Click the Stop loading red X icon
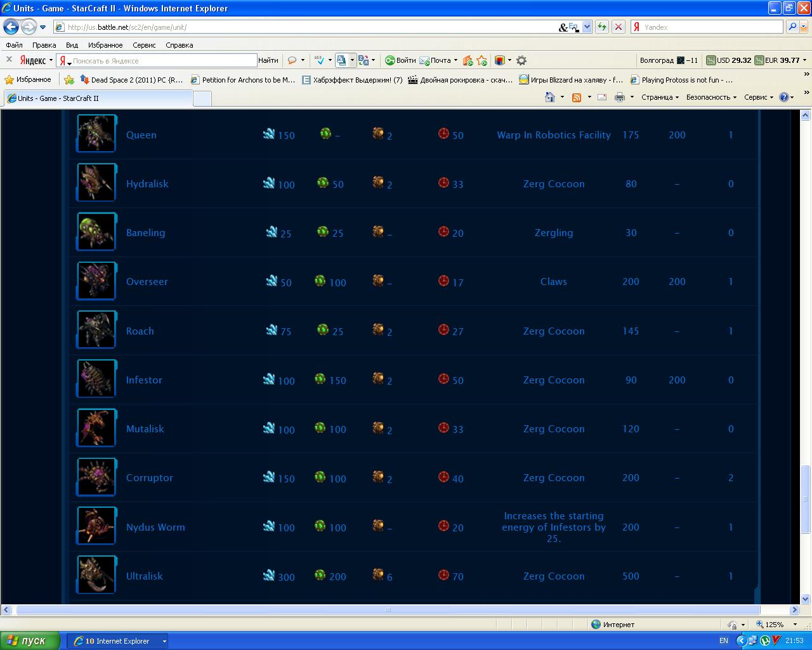 pos(619,27)
